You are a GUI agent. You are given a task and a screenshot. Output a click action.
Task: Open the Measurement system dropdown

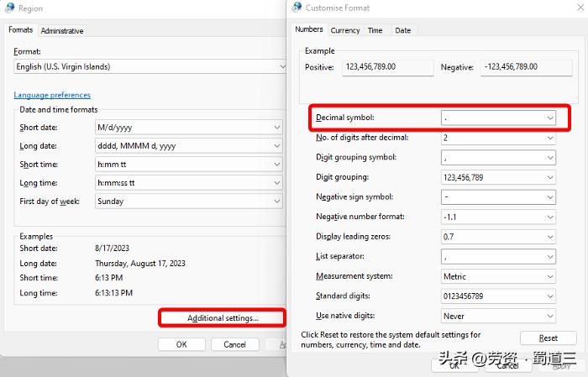pos(498,276)
